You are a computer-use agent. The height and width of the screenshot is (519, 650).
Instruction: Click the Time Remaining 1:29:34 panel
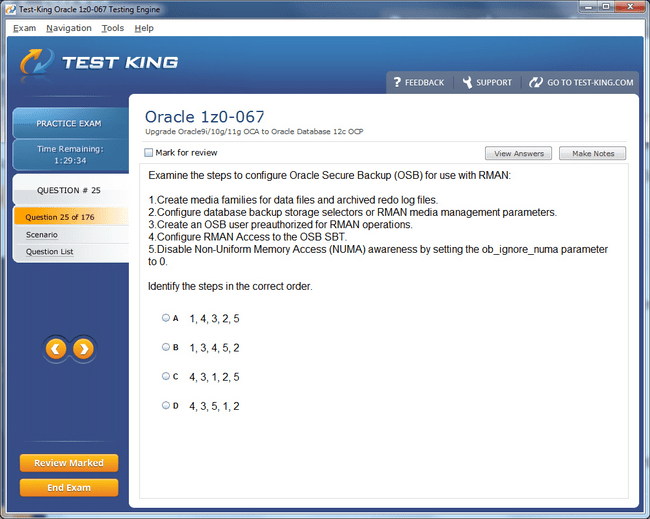point(71,155)
